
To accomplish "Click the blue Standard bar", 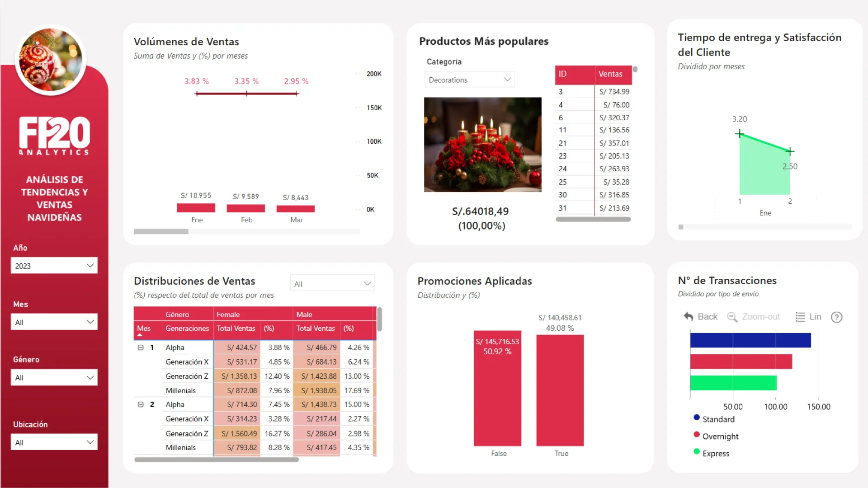I will (x=750, y=340).
